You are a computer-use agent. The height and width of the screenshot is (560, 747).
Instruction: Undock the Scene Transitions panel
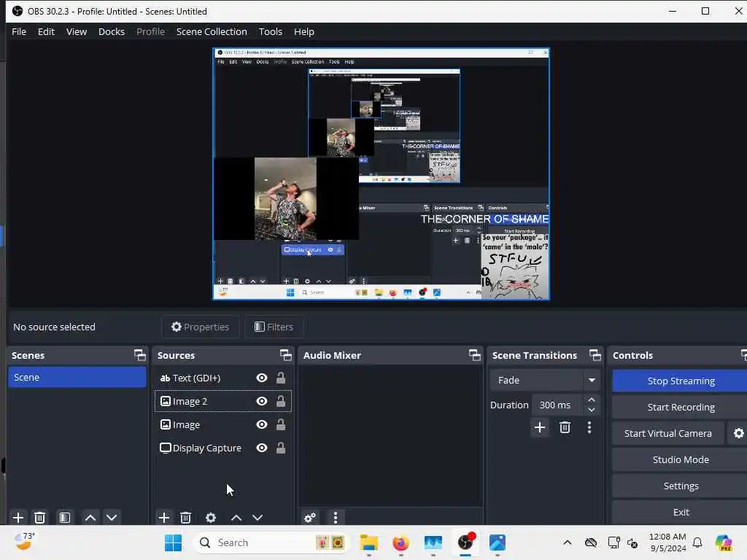point(595,355)
